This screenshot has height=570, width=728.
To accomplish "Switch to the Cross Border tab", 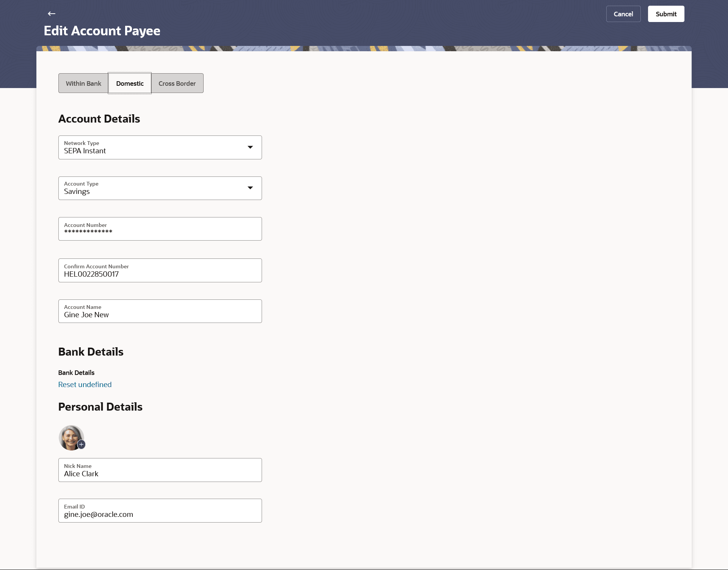I will 177,83.
